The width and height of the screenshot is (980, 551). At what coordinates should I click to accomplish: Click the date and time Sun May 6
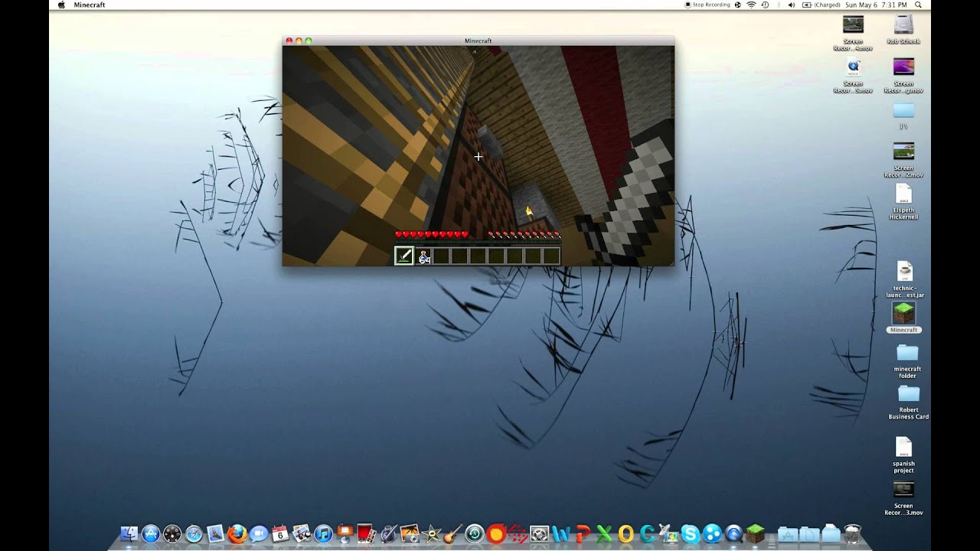click(877, 5)
